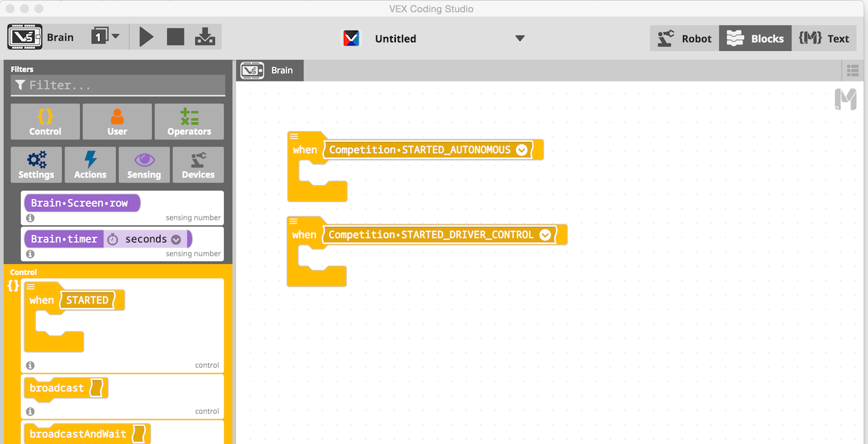868x444 pixels.
Task: Show info for the when STARTED block
Action: tap(30, 366)
